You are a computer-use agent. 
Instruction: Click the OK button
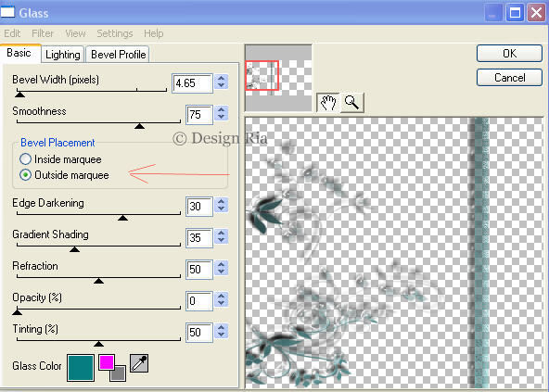509,54
